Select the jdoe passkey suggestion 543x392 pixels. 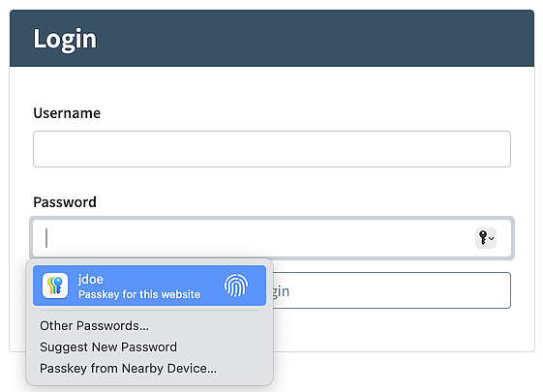click(150, 286)
